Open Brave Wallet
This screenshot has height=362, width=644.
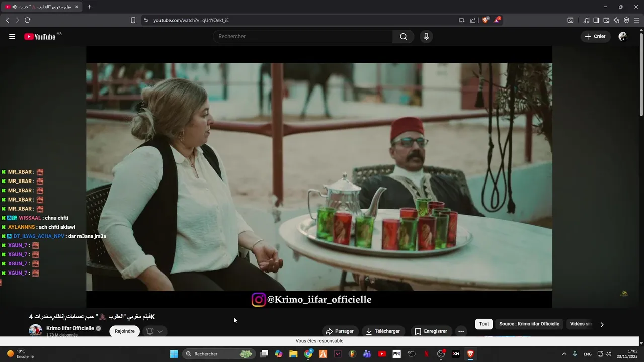tap(606, 20)
